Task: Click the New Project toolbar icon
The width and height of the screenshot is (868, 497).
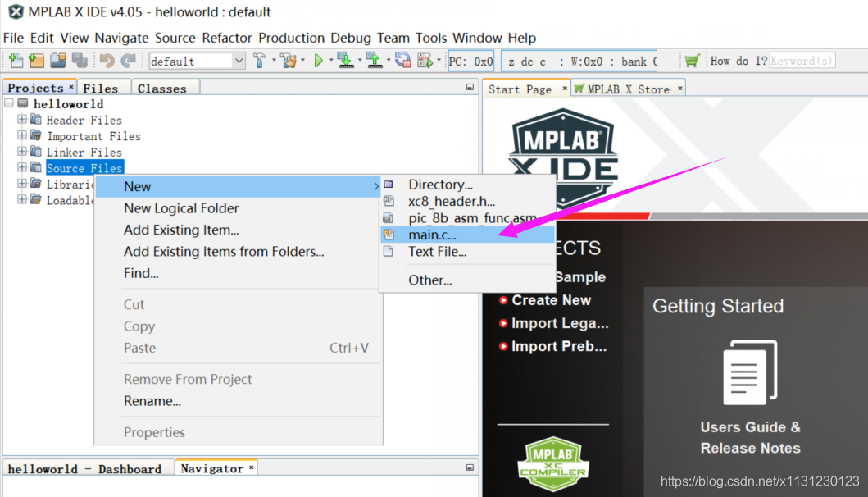Action: pos(37,61)
